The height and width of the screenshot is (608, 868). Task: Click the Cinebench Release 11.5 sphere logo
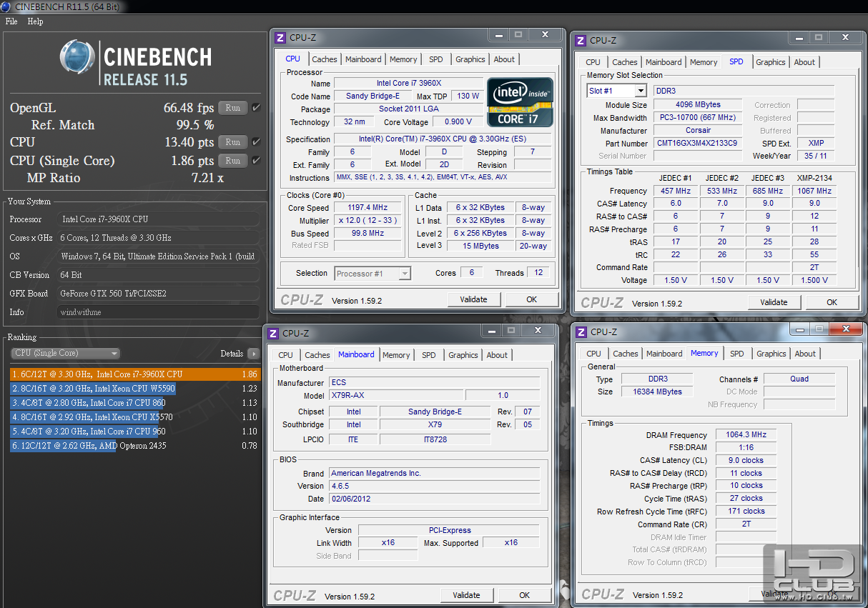coord(77,58)
